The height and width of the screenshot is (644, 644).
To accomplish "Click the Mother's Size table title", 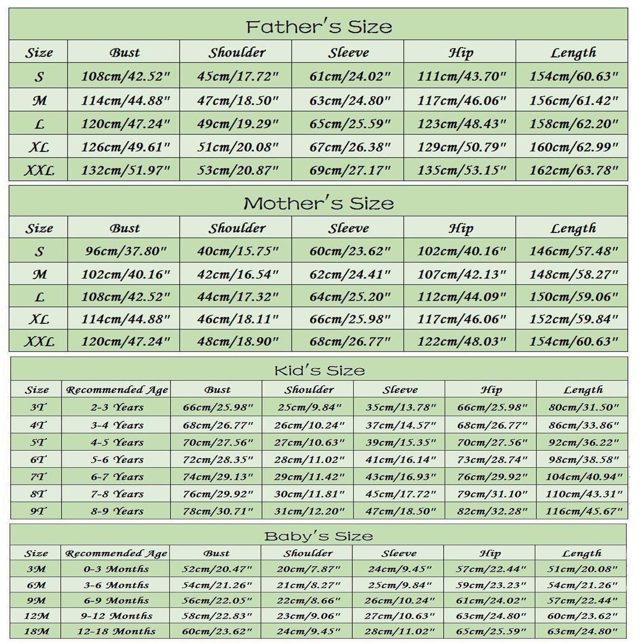I will click(x=319, y=203).
